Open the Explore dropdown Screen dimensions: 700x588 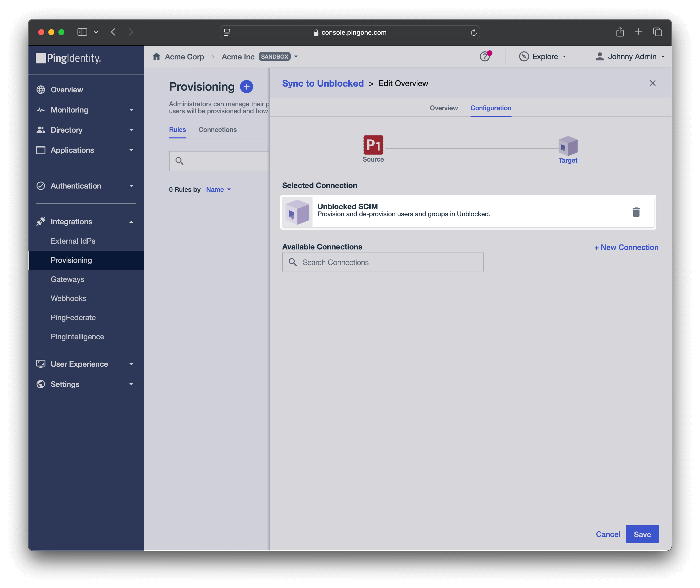click(564, 57)
